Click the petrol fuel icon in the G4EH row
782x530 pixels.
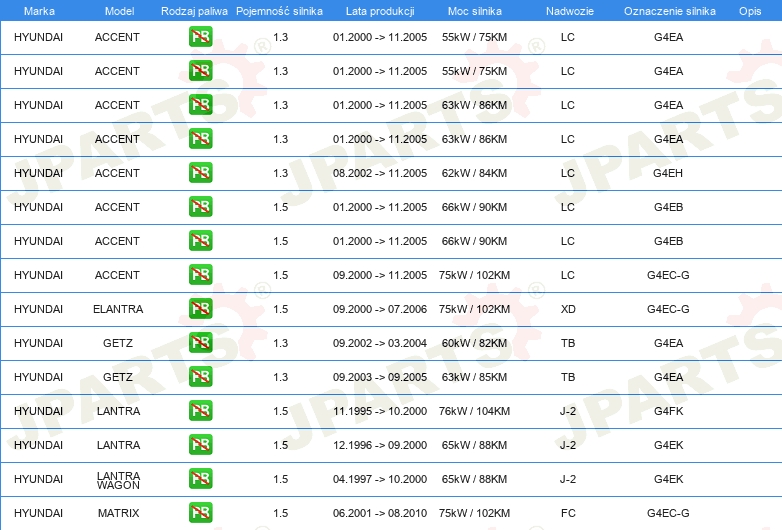coord(200,173)
